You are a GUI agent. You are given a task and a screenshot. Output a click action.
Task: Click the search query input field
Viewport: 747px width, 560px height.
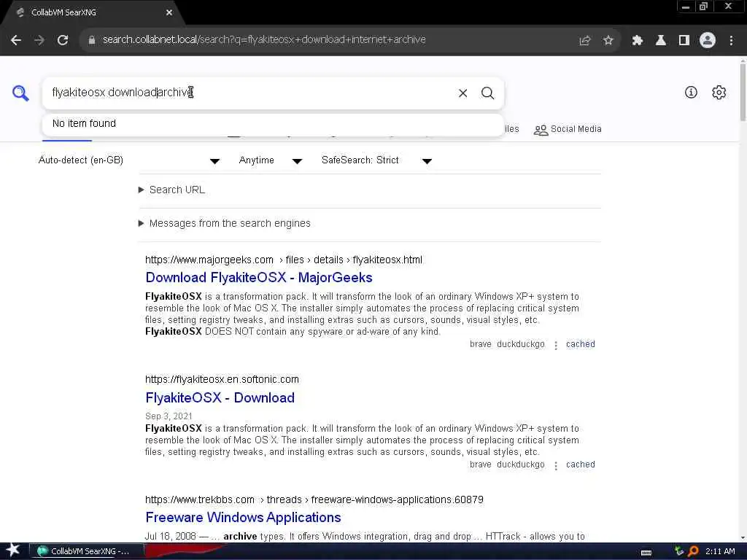[x=248, y=93]
